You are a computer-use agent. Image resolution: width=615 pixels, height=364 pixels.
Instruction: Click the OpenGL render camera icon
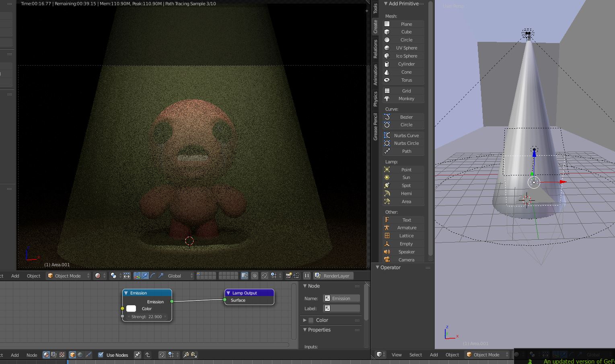click(288, 276)
